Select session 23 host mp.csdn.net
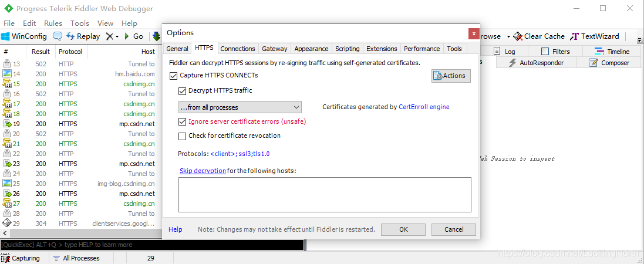The height and width of the screenshot is (264, 644). [x=137, y=164]
